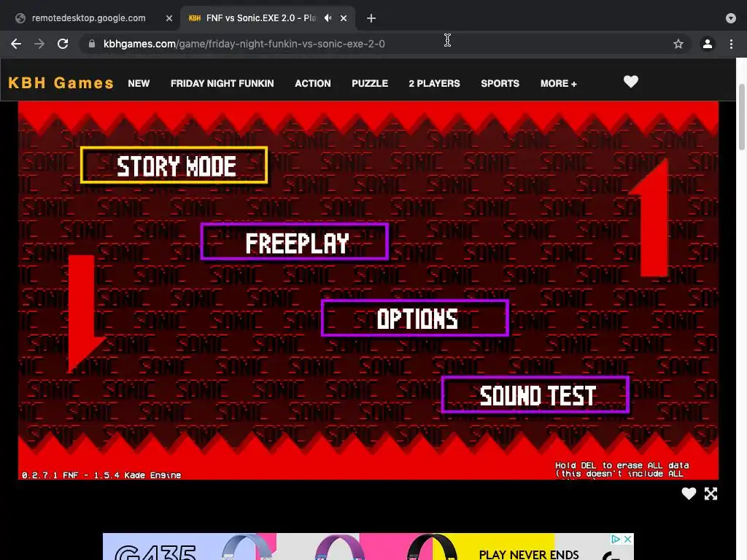Open AdChoices info icon on the ad
Viewport: 747px width, 560px height.
click(x=616, y=539)
